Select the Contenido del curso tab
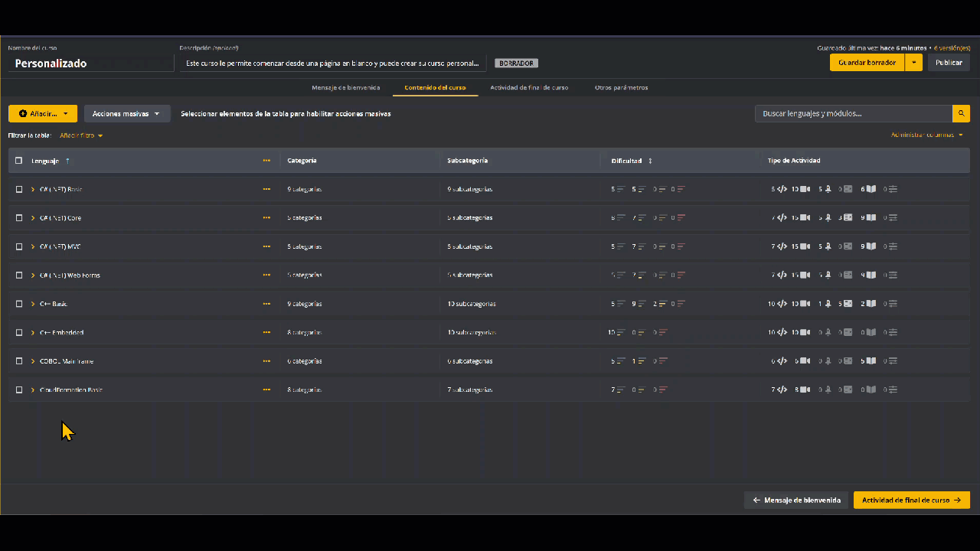This screenshot has width=980, height=551. coord(435,87)
